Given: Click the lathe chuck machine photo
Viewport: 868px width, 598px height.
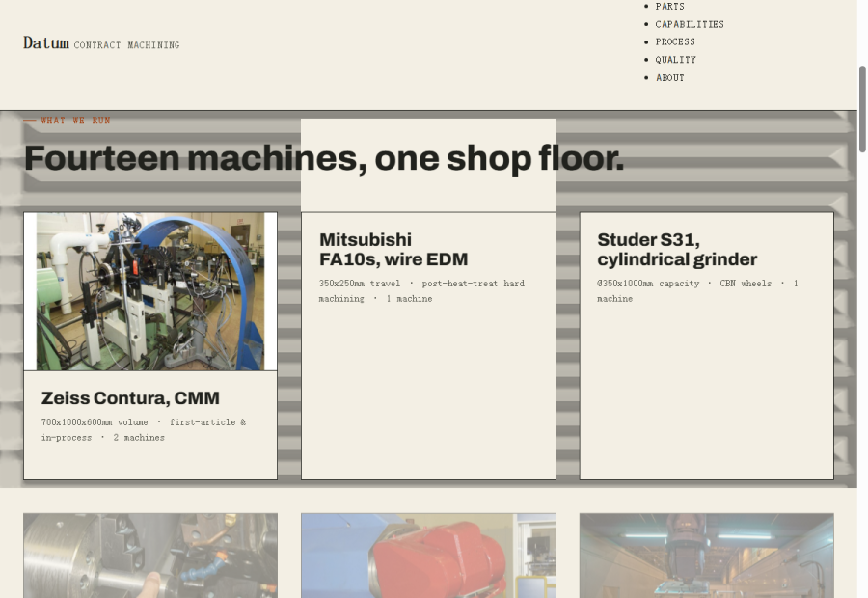Looking at the screenshot, I should (150, 556).
